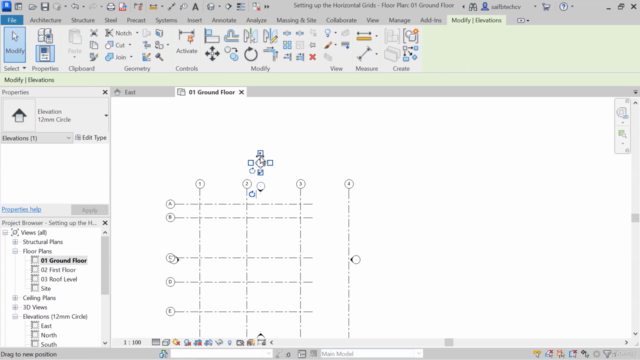The image size is (640, 360).
Task: Open 03 Roof Level plan view
Action: [59, 279]
